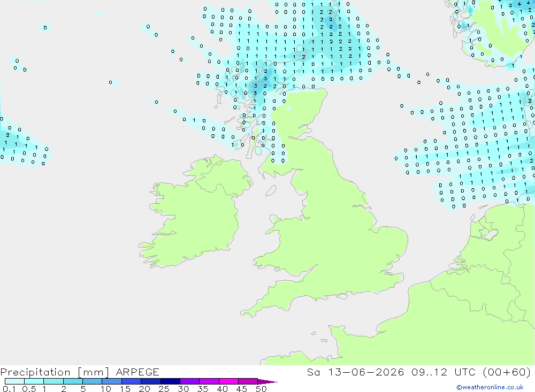Click the "Precipitation [mm]" title text

point(55,372)
